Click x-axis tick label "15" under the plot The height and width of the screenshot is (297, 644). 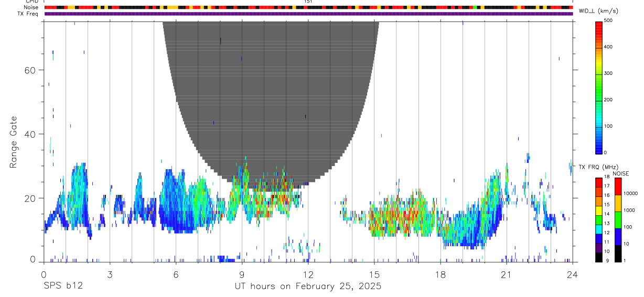point(374,274)
